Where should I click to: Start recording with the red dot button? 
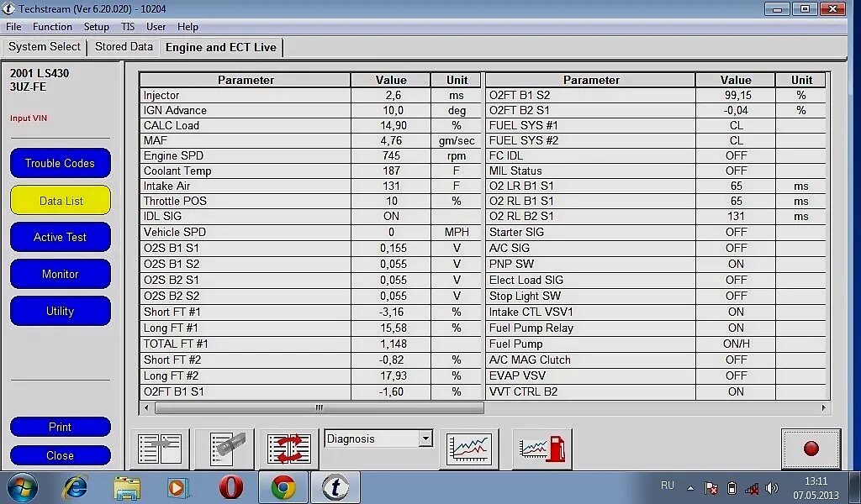pyautogui.click(x=811, y=449)
